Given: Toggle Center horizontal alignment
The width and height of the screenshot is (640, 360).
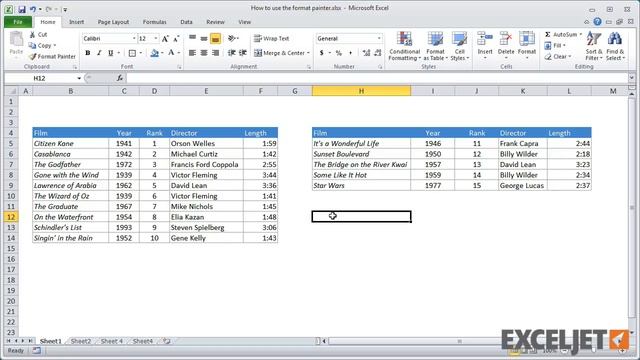Looking at the screenshot, I should tap(204, 53).
